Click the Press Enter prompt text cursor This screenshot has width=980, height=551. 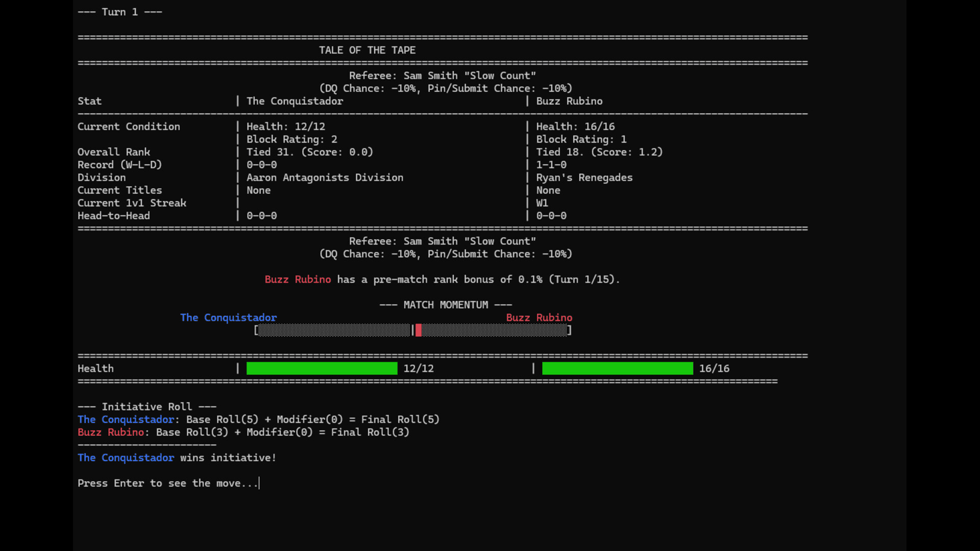pyautogui.click(x=259, y=483)
